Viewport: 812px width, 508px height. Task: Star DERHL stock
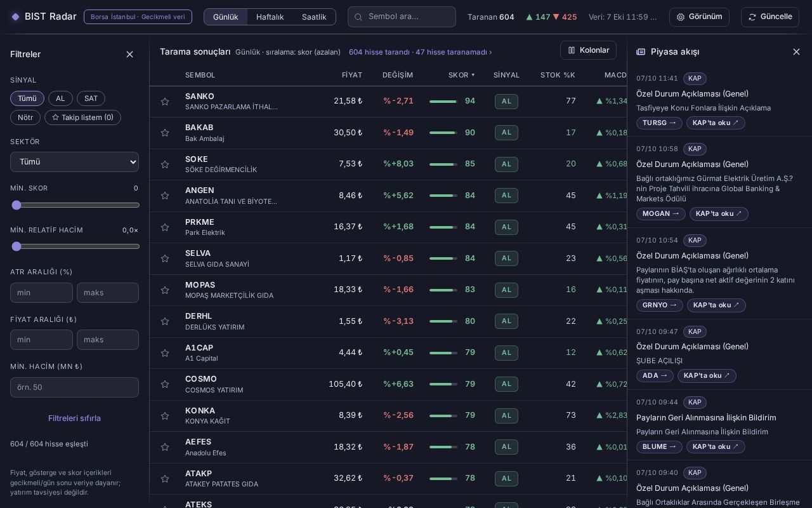click(x=165, y=321)
